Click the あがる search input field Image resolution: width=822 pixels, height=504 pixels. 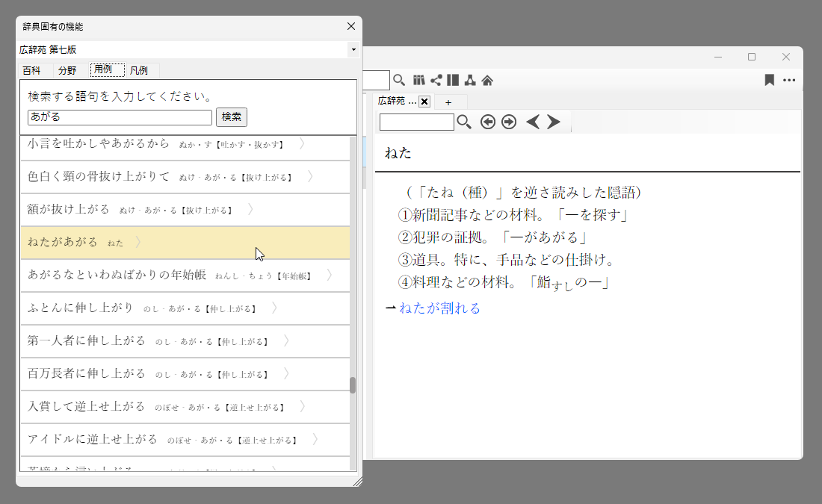pos(120,117)
